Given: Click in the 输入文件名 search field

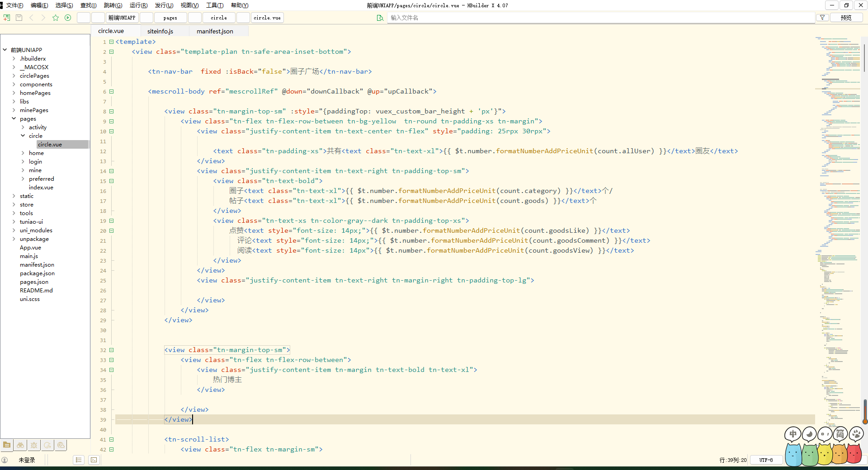Looking at the screenshot, I should coord(601,18).
